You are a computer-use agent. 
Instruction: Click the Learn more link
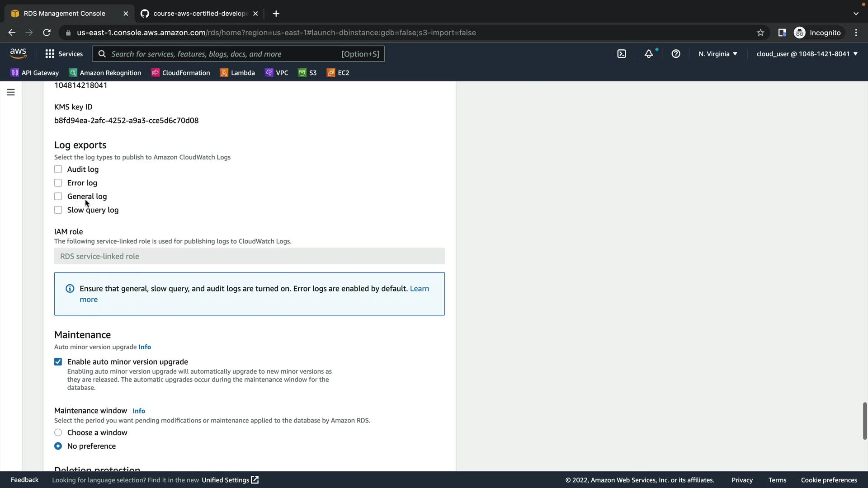419,289
